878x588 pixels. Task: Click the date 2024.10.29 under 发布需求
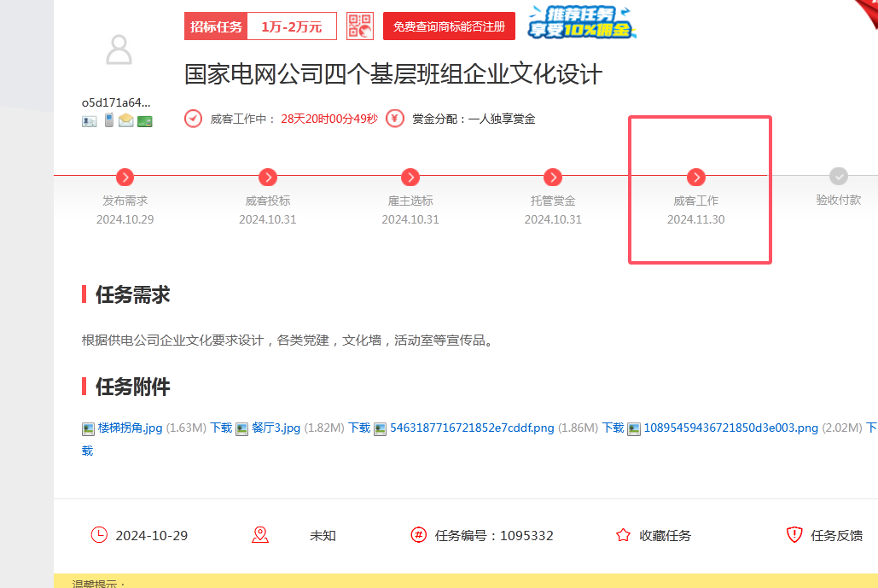click(125, 219)
